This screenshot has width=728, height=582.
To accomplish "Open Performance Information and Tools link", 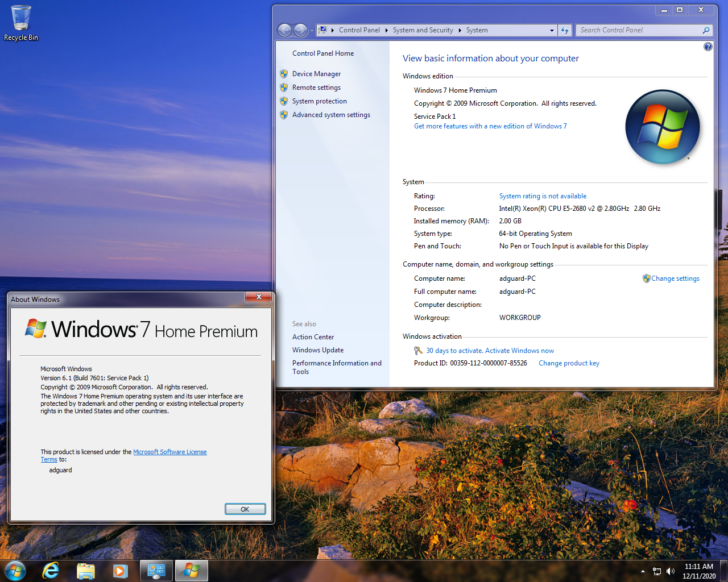I will (x=337, y=367).
